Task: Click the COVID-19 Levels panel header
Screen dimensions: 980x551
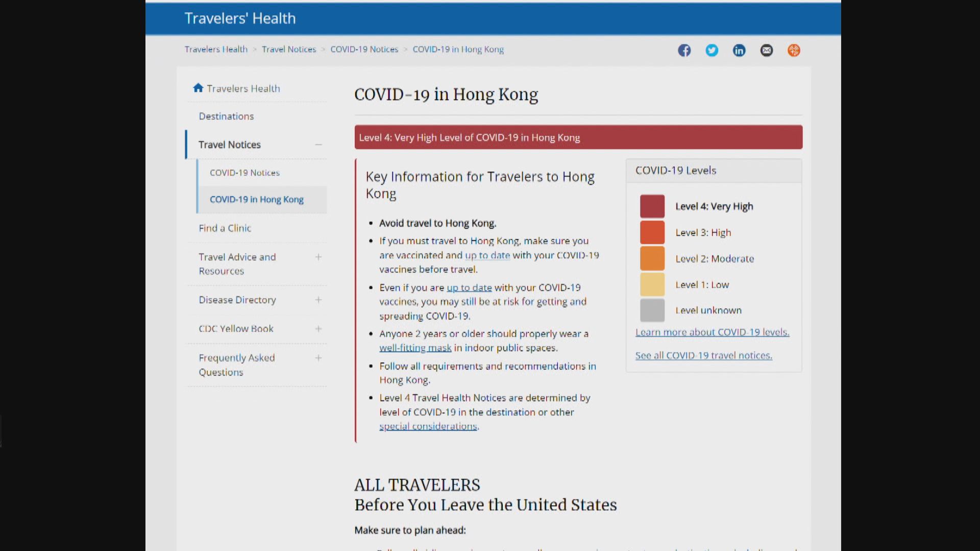Action: (x=714, y=170)
